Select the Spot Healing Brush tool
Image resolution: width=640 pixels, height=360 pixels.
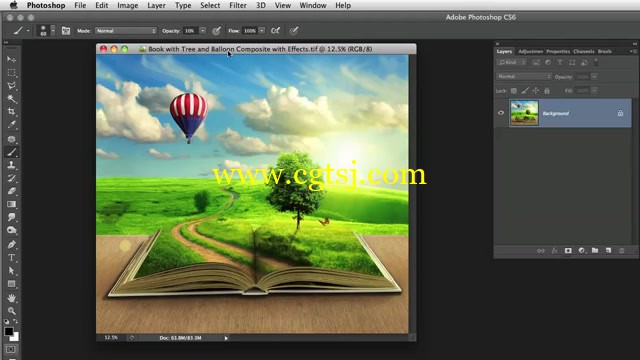tap(11, 139)
